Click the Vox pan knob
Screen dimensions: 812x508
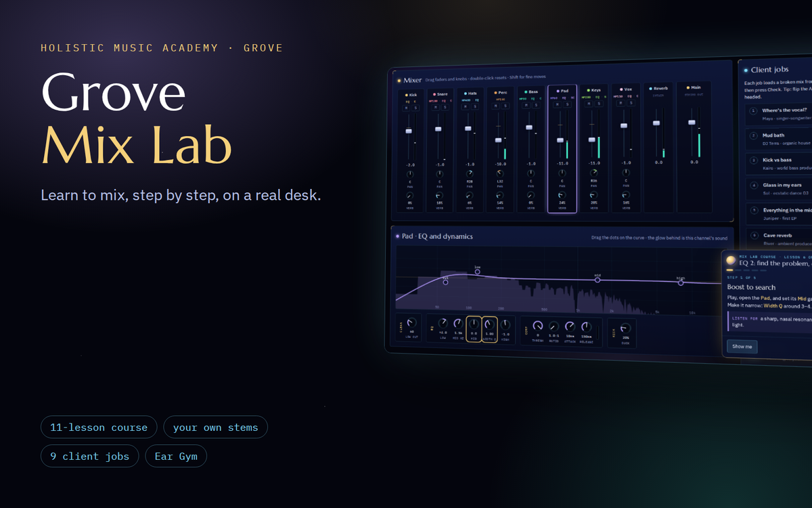(x=626, y=173)
